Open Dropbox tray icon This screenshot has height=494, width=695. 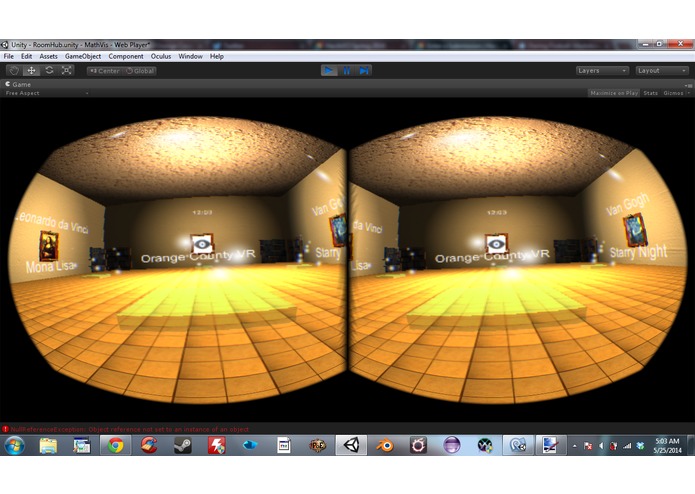click(640, 446)
